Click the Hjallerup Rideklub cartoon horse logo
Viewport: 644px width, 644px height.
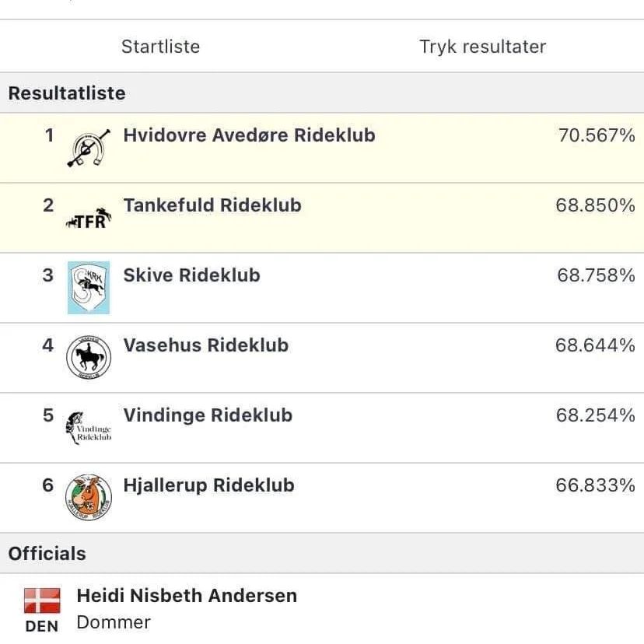point(89,497)
